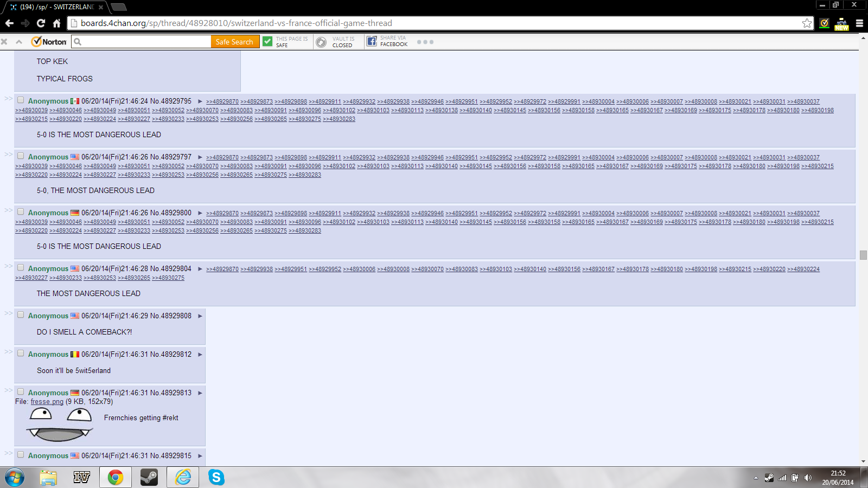Click the orange Safe Search button
Screen dimensions: 868x488
pyautogui.click(x=234, y=42)
